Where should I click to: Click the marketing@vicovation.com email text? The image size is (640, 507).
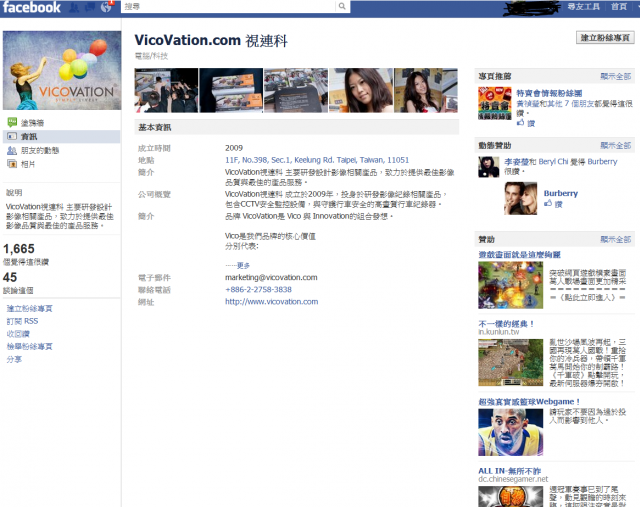(271, 278)
